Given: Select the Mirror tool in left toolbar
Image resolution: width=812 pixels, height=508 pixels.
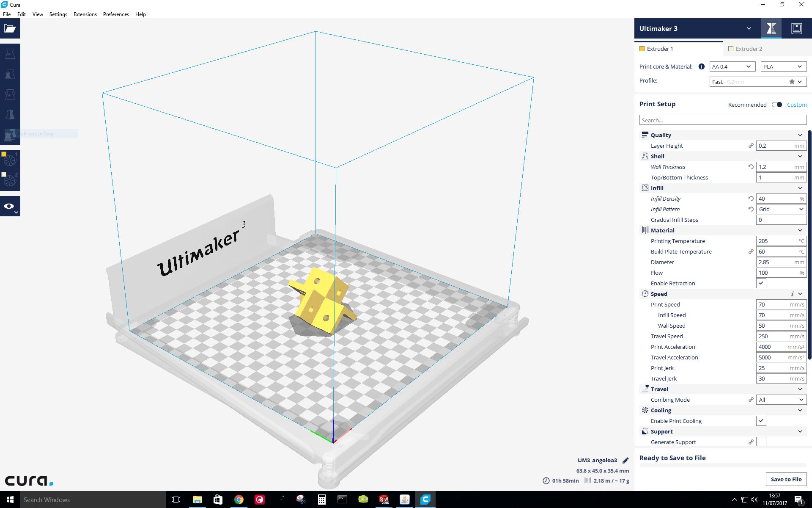Looking at the screenshot, I should pyautogui.click(x=10, y=115).
